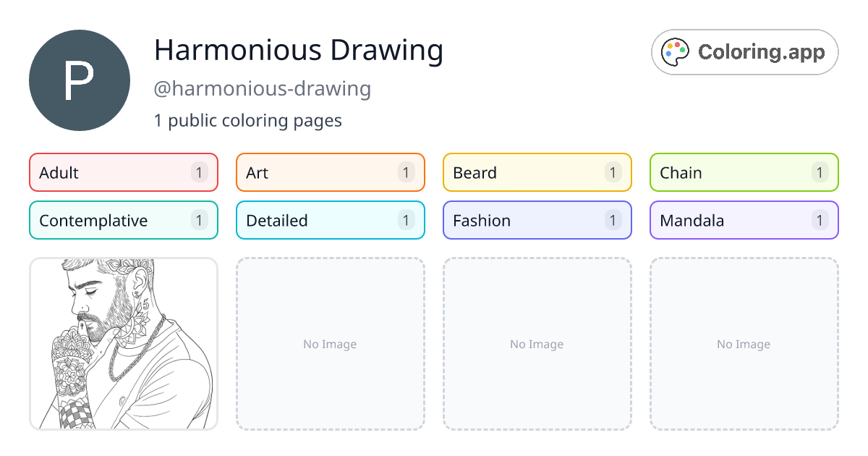The image size is (868, 456).
Task: Click the Harmonious Drawing profile title
Action: [x=299, y=50]
